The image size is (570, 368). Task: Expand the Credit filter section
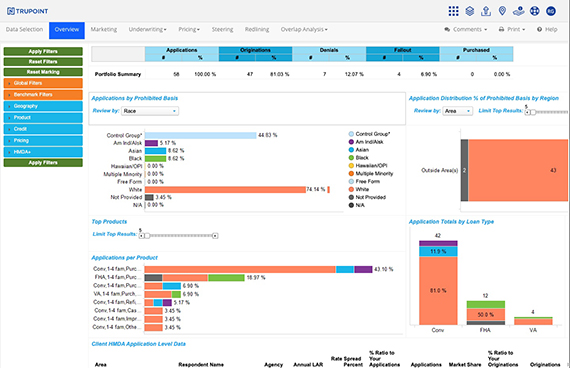coord(43,129)
